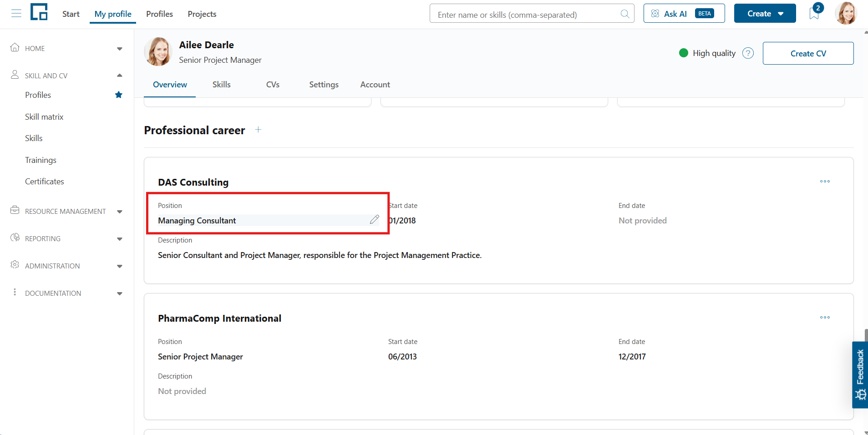
Task: Open the Create dropdown button
Action: [765, 14]
